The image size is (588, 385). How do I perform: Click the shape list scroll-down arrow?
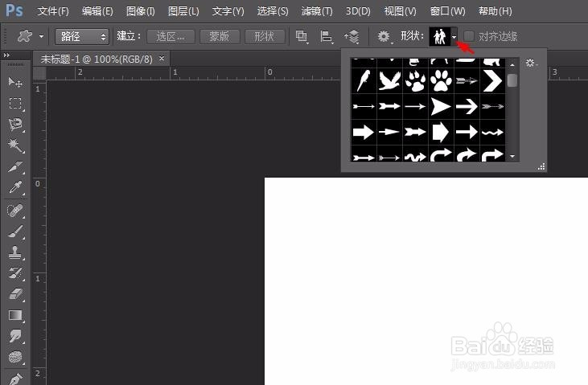point(512,156)
